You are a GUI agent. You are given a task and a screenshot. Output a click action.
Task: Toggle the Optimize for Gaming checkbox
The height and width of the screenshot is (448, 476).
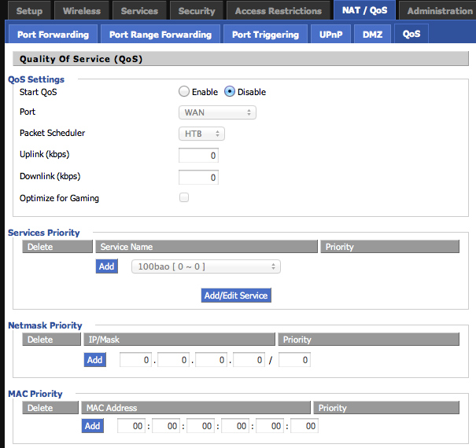(x=184, y=198)
